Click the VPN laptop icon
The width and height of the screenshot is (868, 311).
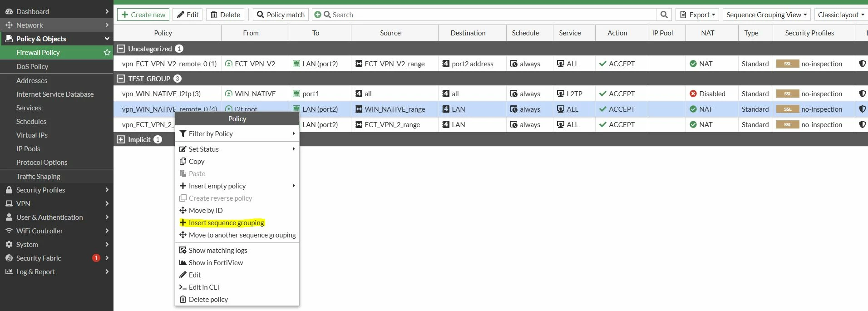(9, 203)
